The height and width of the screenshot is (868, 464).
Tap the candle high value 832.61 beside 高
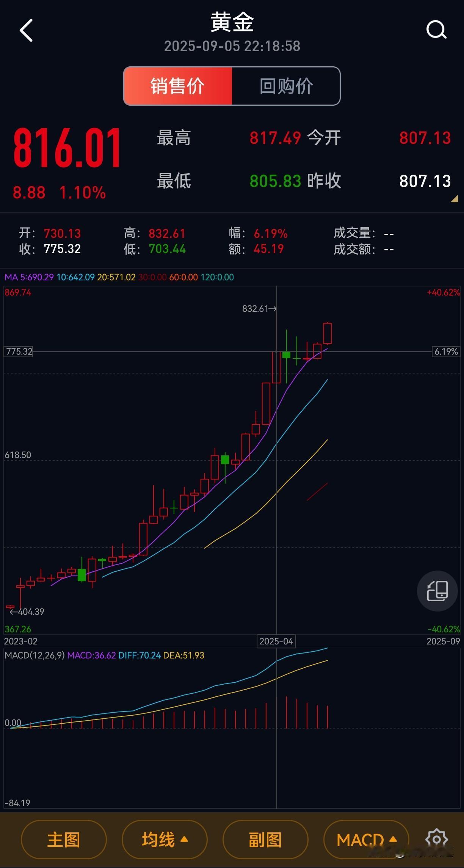click(x=167, y=233)
